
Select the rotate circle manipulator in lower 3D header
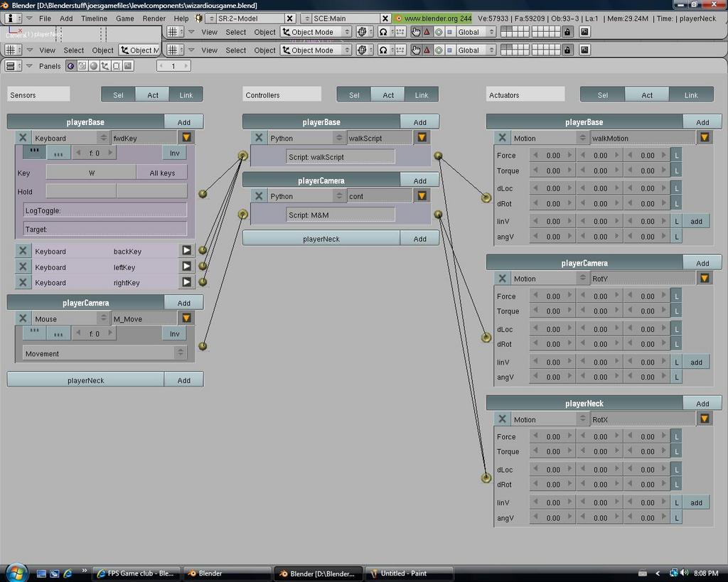[438, 50]
